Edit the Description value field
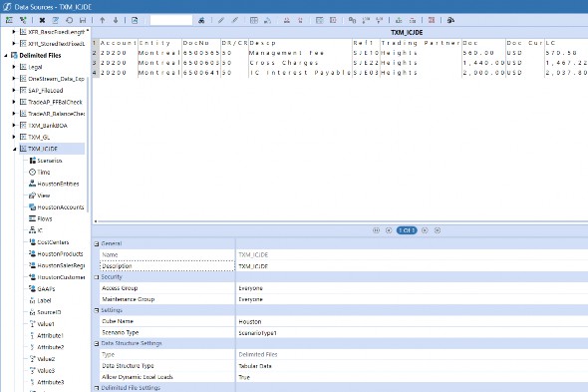The width and height of the screenshot is (588, 392). tap(412, 266)
